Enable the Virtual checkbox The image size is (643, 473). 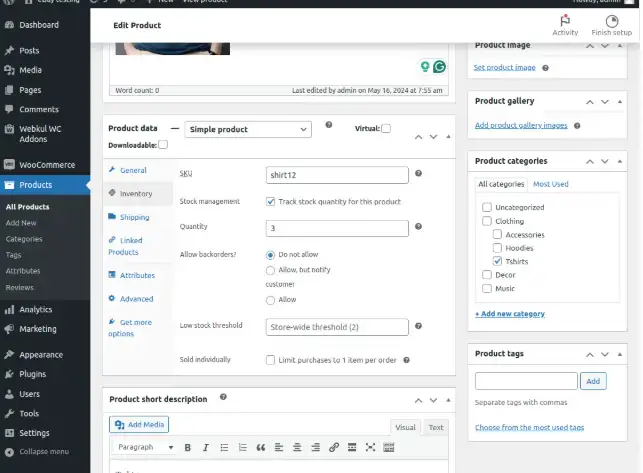pos(386,129)
